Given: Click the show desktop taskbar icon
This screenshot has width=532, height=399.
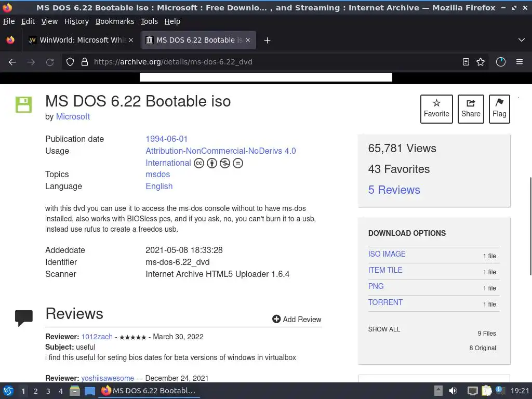Looking at the screenshot, I should (89, 391).
